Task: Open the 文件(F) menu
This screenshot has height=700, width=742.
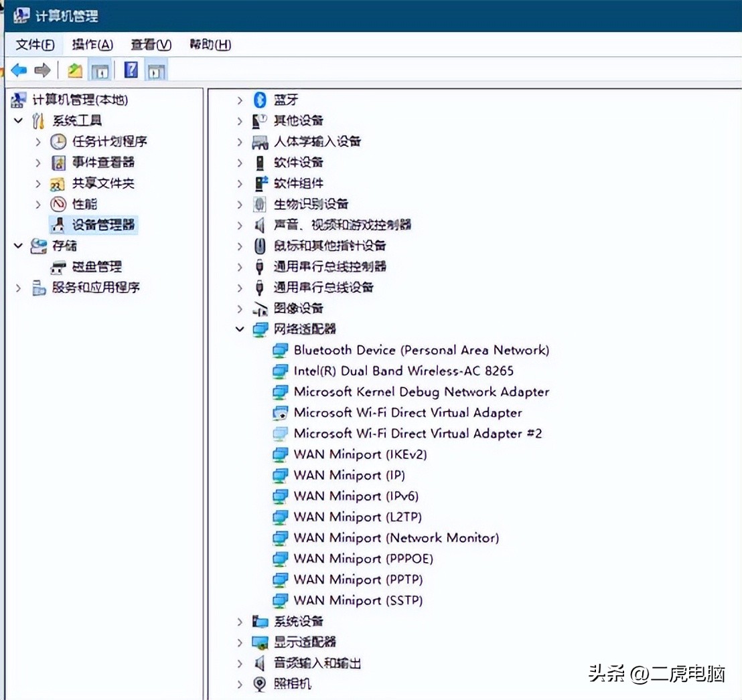Action: click(x=33, y=44)
